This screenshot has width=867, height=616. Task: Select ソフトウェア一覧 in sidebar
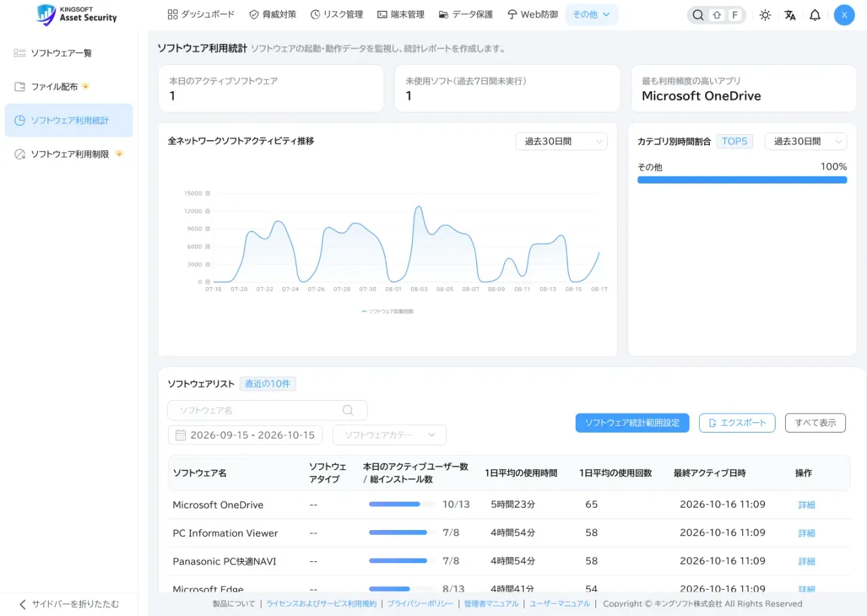(x=68, y=53)
